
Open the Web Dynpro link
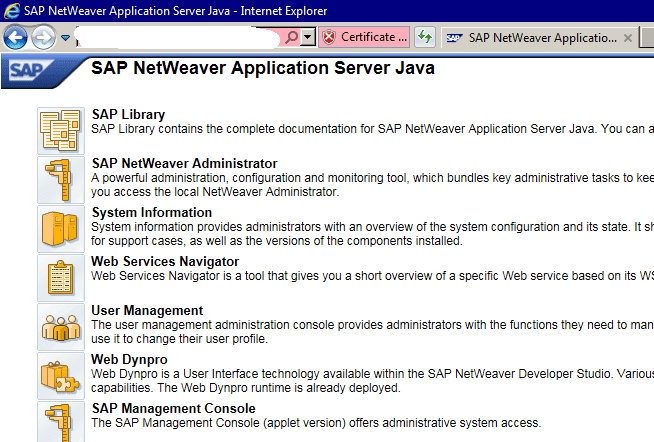tap(129, 359)
